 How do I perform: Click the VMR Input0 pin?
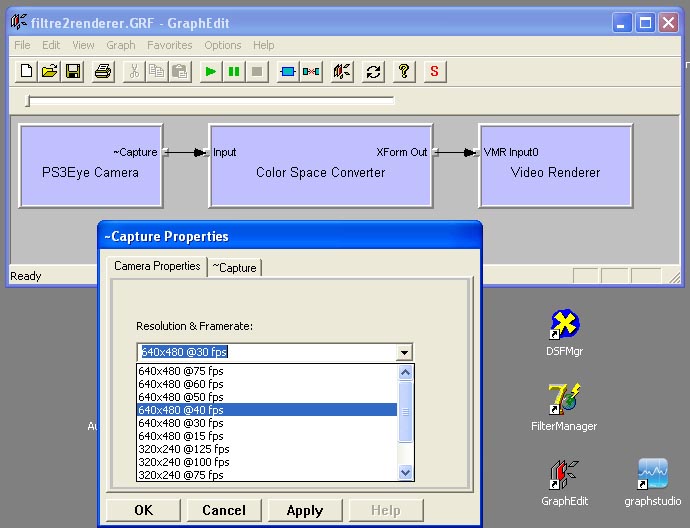tap(477, 152)
